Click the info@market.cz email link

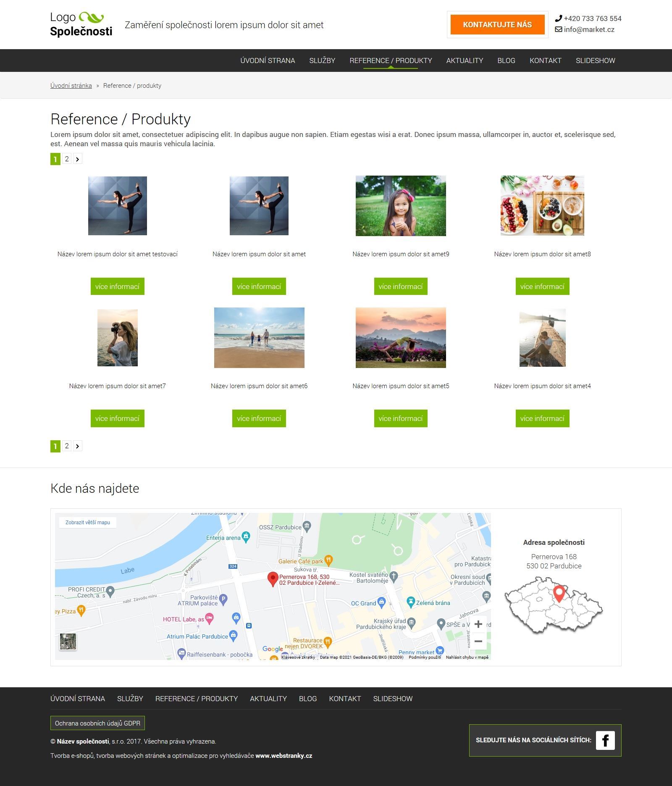coord(589,29)
